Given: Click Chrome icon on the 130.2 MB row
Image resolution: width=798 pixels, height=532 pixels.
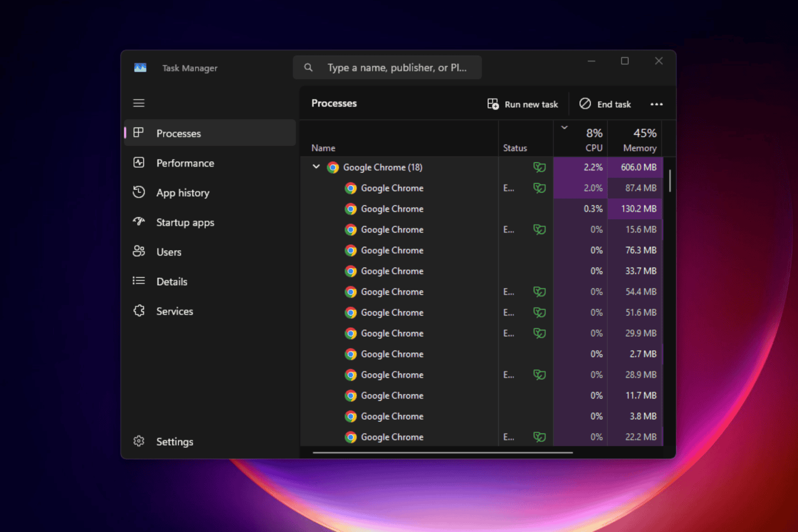Looking at the screenshot, I should point(351,209).
